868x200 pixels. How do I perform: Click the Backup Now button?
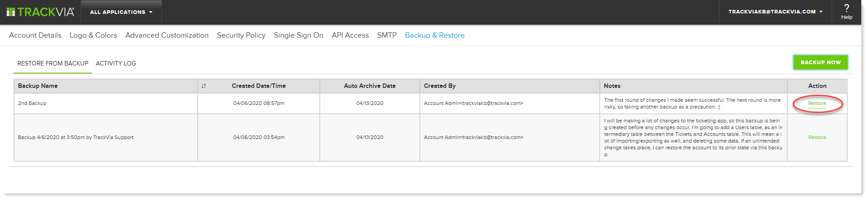[x=820, y=62]
